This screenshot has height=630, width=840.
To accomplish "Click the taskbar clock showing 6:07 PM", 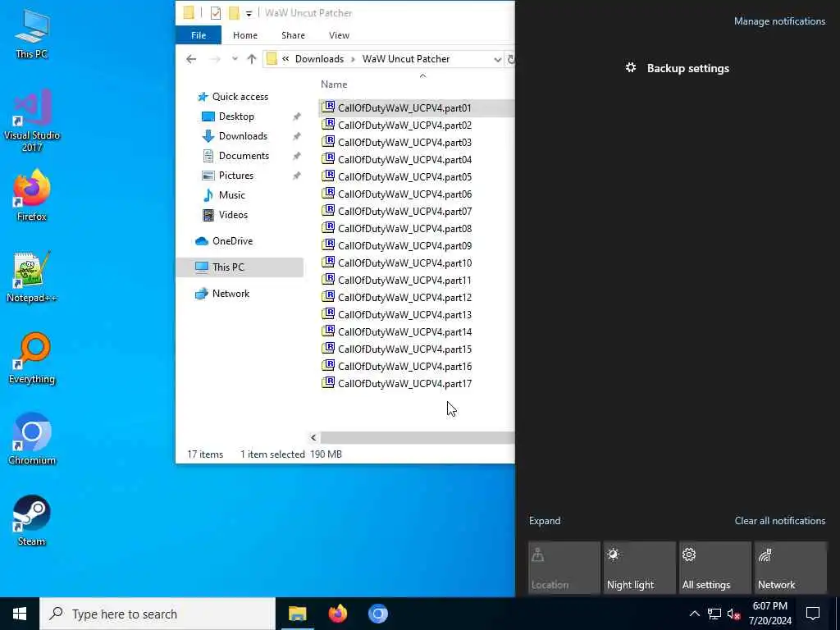I will click(769, 614).
